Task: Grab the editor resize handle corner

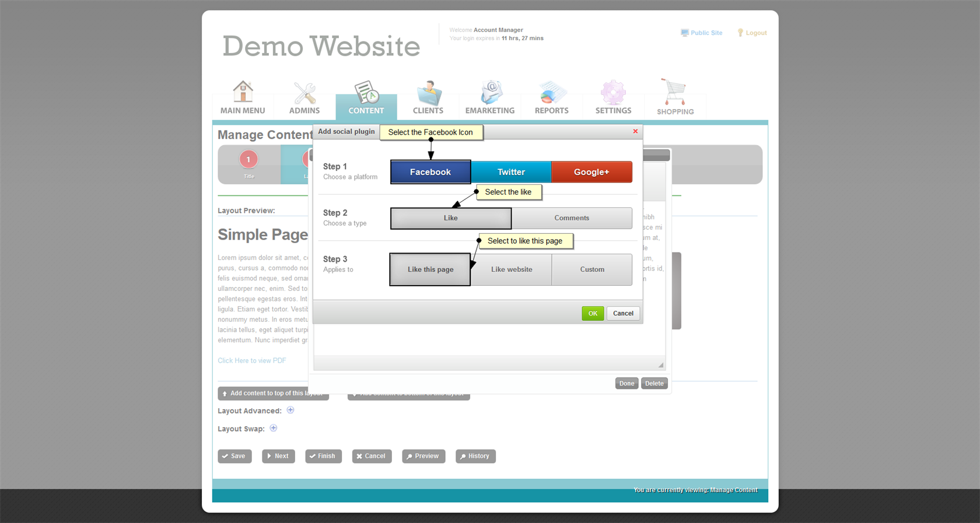Action: click(x=661, y=365)
